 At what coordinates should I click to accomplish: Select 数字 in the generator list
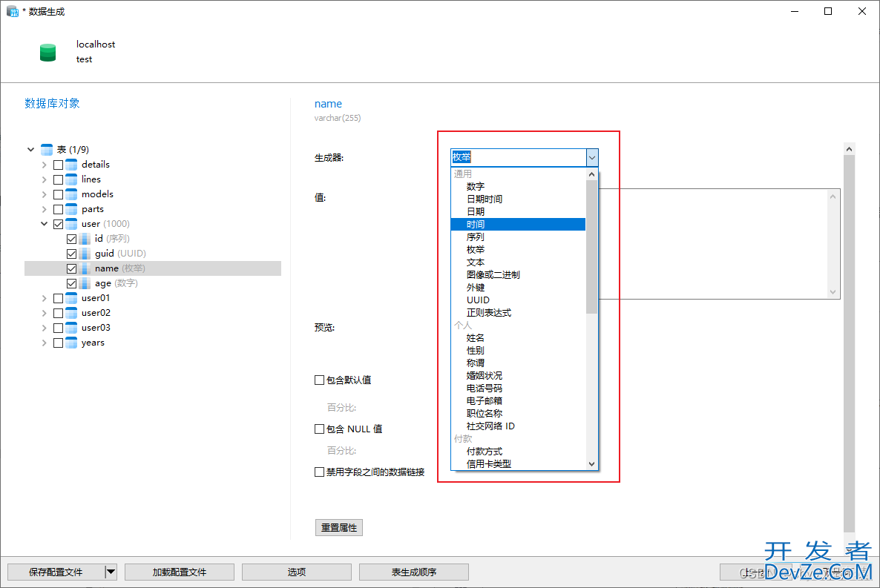[476, 186]
